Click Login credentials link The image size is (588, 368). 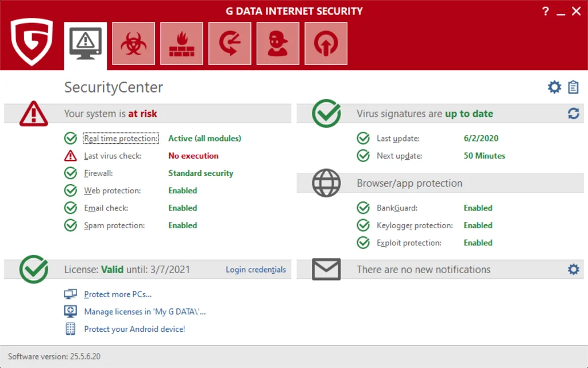click(256, 270)
